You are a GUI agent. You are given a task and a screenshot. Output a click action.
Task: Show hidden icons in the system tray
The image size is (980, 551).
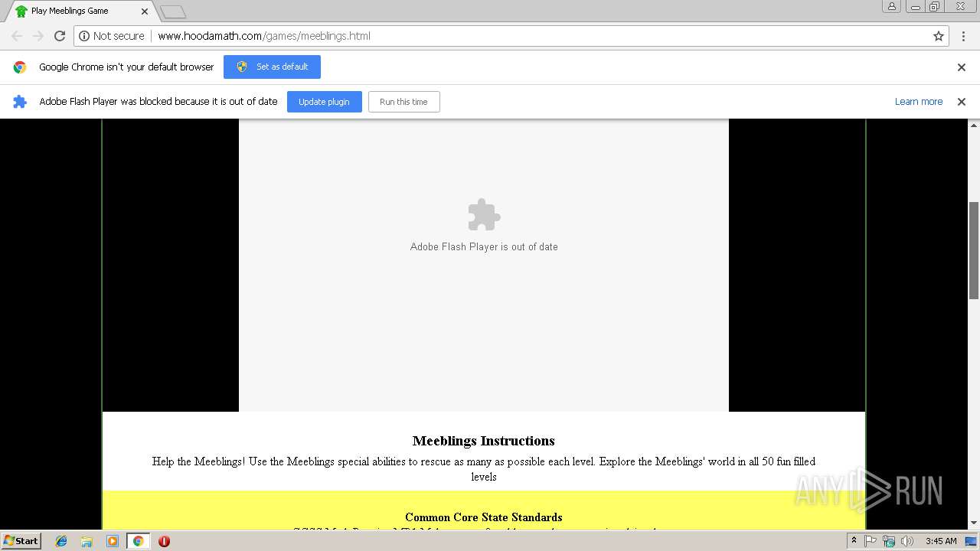click(854, 541)
